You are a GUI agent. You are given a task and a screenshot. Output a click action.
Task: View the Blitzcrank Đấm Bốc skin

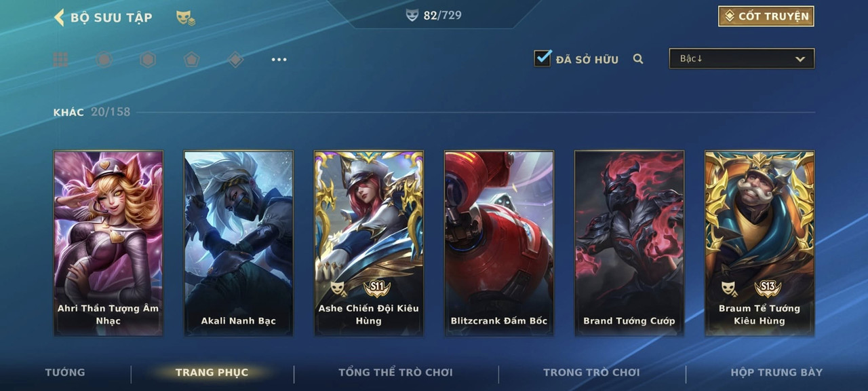coord(499,243)
